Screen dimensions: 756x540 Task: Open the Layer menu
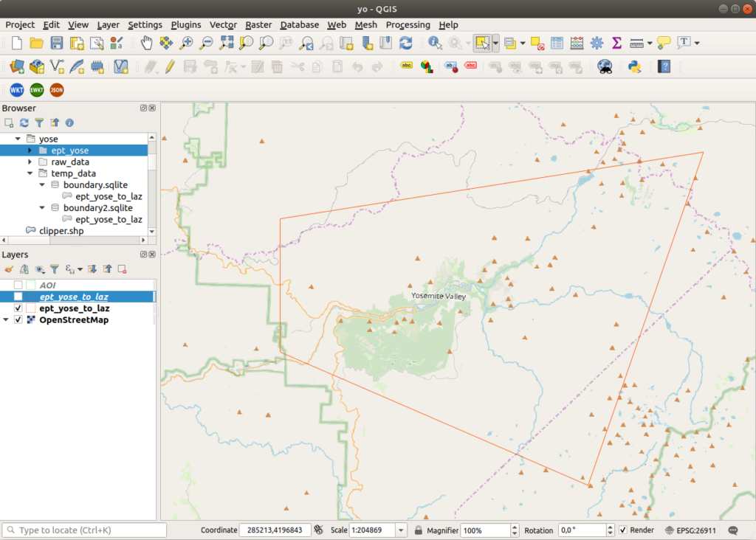click(108, 24)
